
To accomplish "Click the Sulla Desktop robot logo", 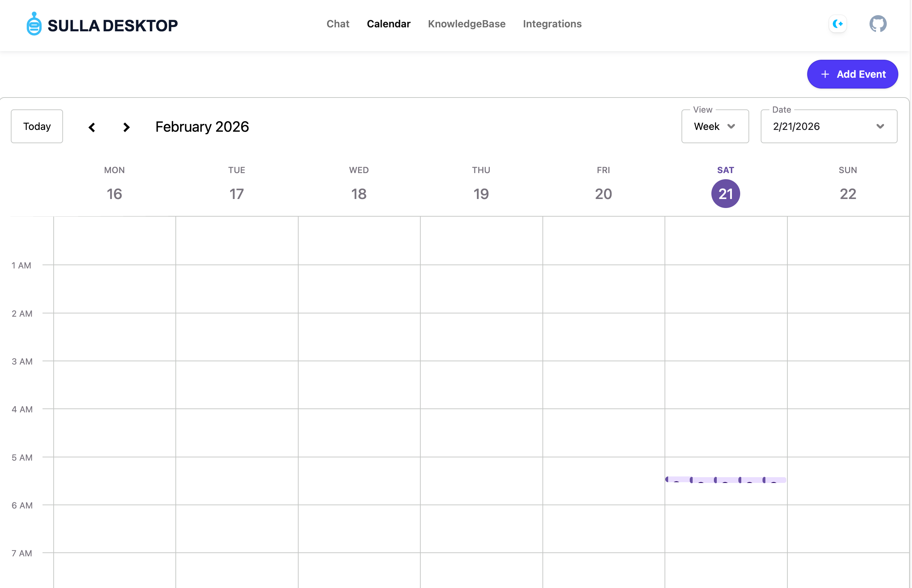I will point(33,24).
